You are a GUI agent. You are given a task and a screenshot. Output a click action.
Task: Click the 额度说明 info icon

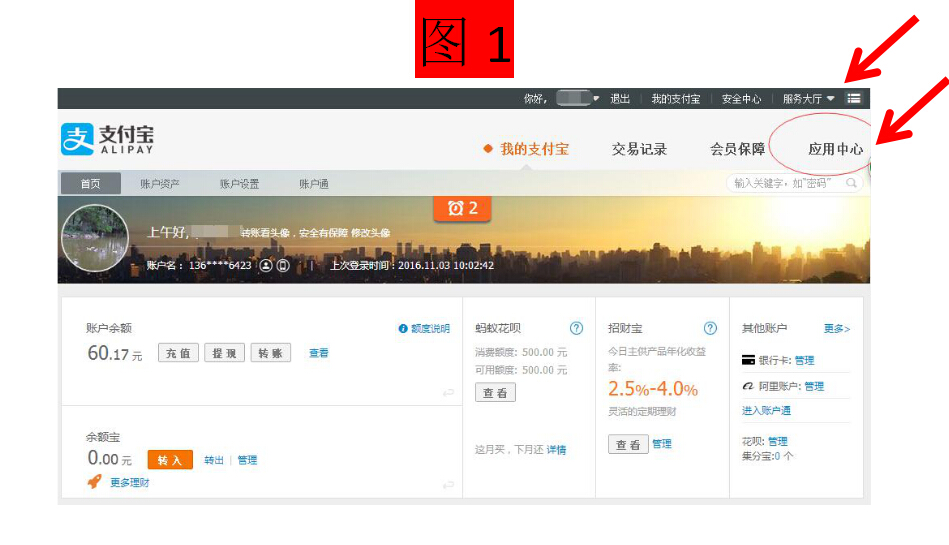[402, 328]
